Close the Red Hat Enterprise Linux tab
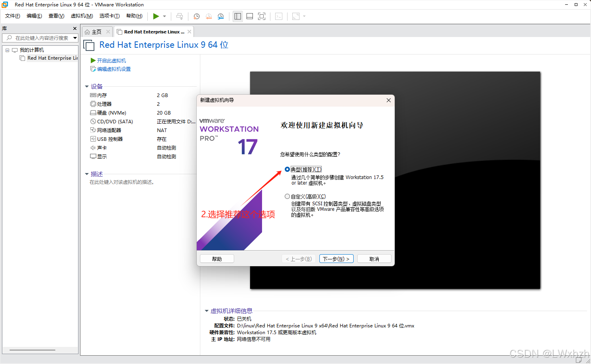591x364 pixels. coord(189,32)
